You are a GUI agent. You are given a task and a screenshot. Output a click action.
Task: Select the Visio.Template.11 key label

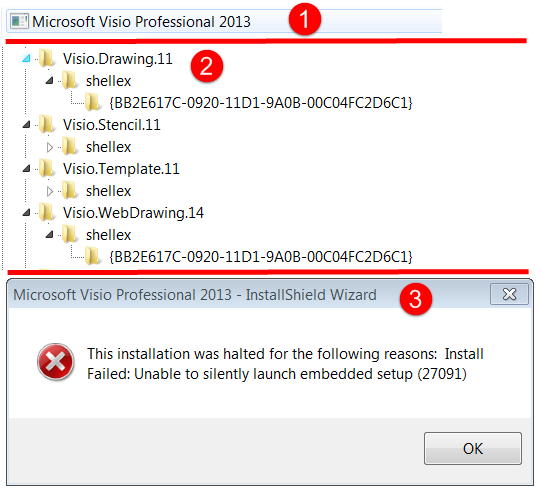pyautogui.click(x=121, y=169)
